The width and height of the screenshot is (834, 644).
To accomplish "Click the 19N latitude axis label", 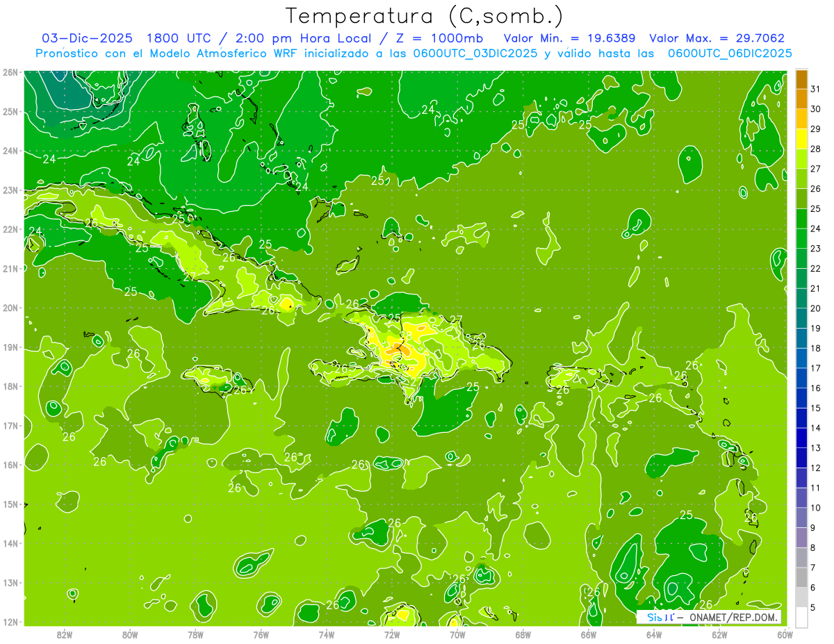I will [x=10, y=347].
